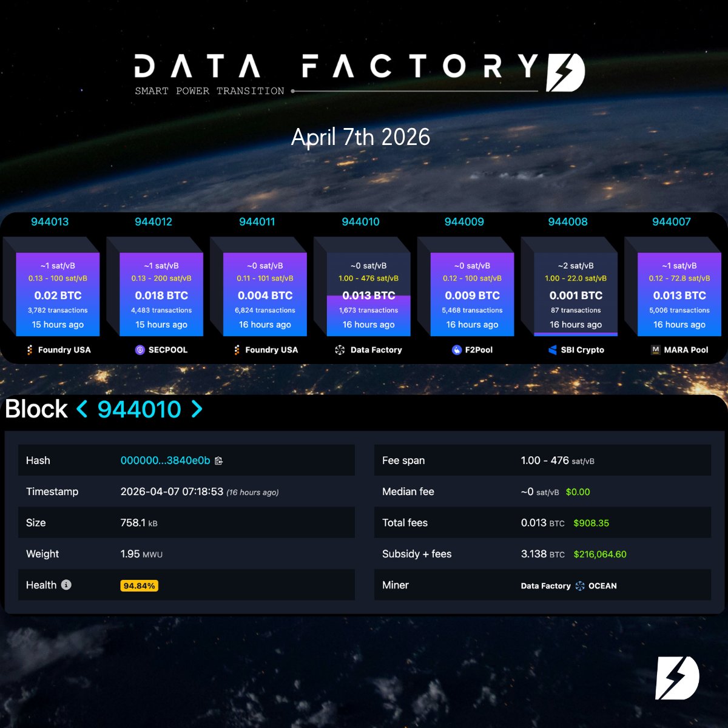Viewport: 728px width, 728px height.
Task: Click the 3.138 BTC subsidy amount
Action: point(542,554)
